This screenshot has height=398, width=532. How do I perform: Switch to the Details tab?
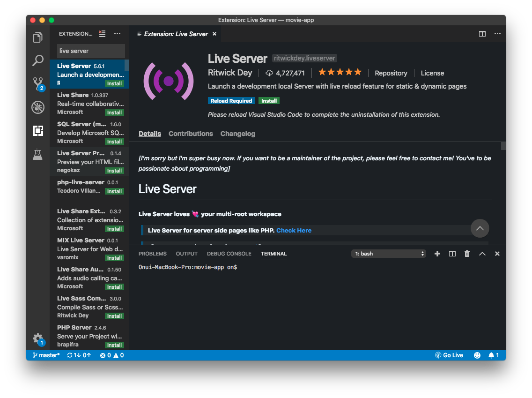click(150, 134)
